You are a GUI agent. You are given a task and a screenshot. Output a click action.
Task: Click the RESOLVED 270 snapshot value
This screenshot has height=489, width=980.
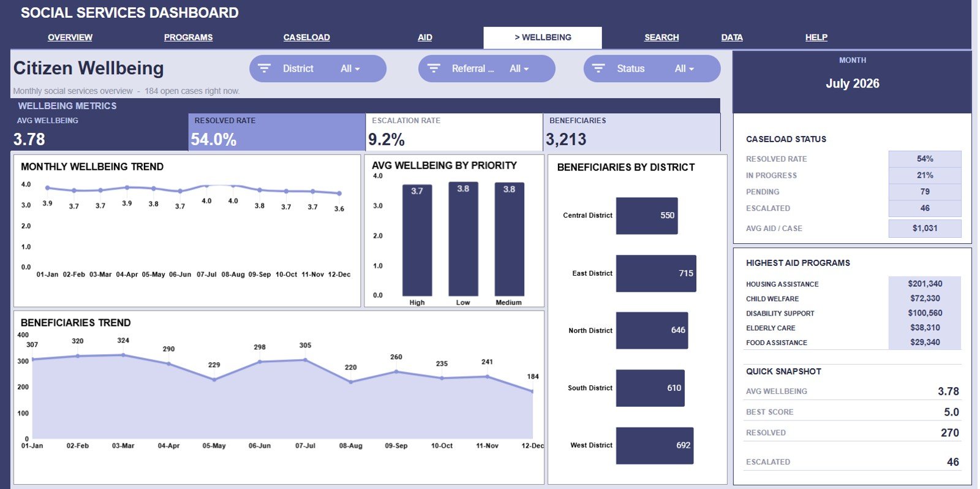pos(950,433)
